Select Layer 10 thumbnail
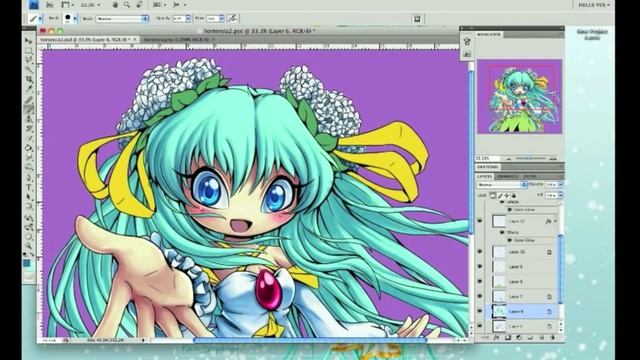Viewport: 640px width, 360px height. [499, 252]
